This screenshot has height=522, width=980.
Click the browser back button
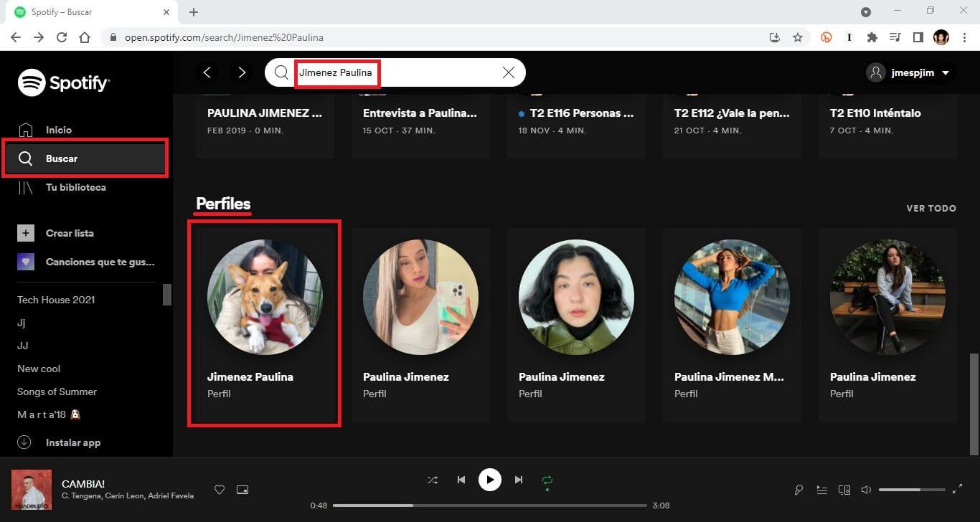coord(16,37)
